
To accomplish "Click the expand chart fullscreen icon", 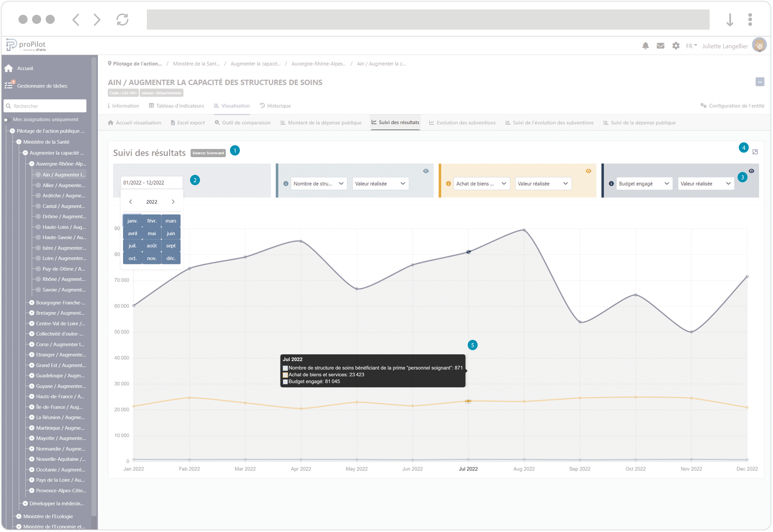I will point(755,152).
